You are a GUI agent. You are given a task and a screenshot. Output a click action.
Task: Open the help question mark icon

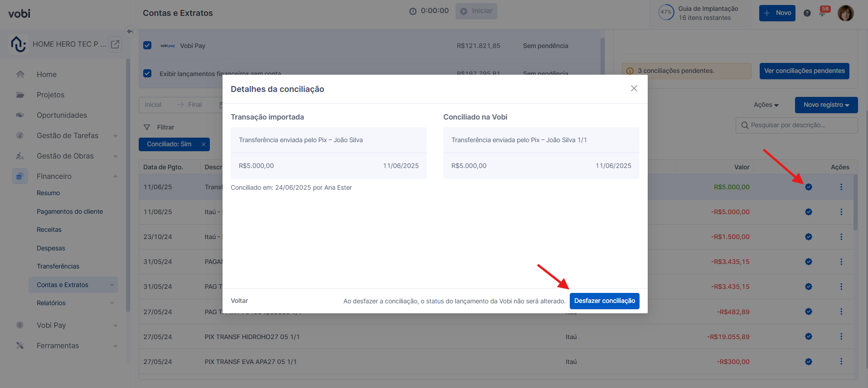tap(807, 13)
